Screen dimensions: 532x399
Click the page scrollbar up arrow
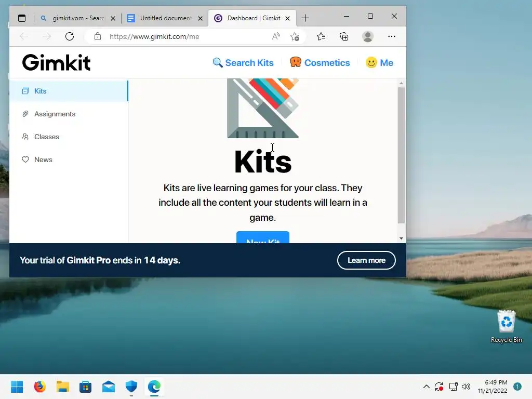click(x=401, y=83)
